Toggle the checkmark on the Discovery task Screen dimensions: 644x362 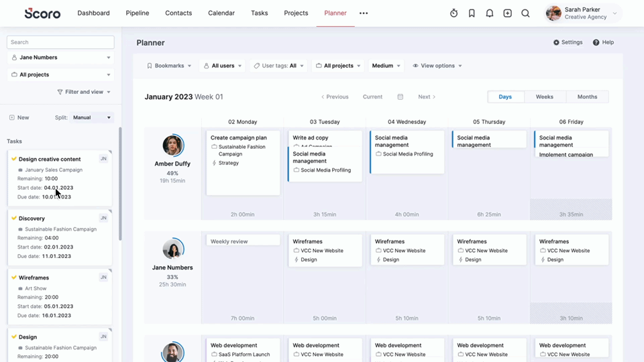14,218
